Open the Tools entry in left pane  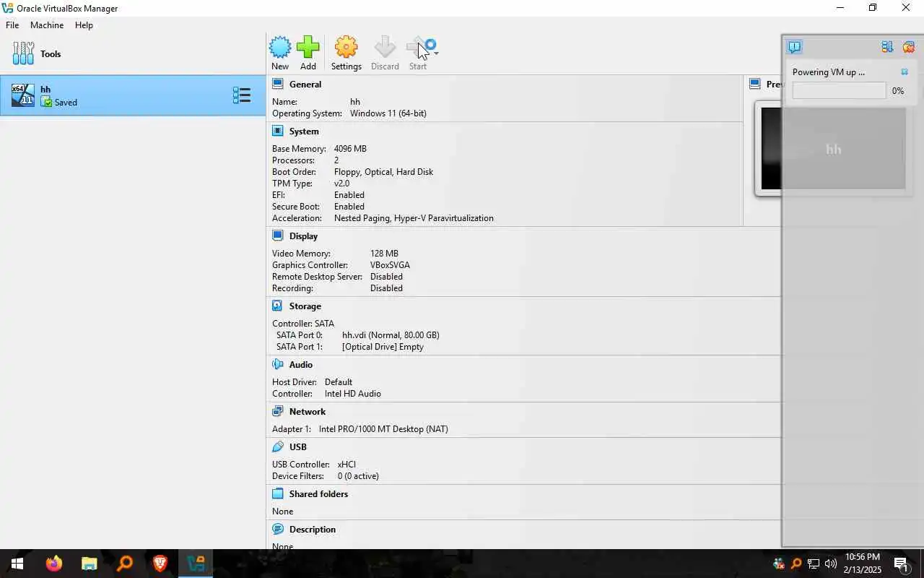coord(133,53)
